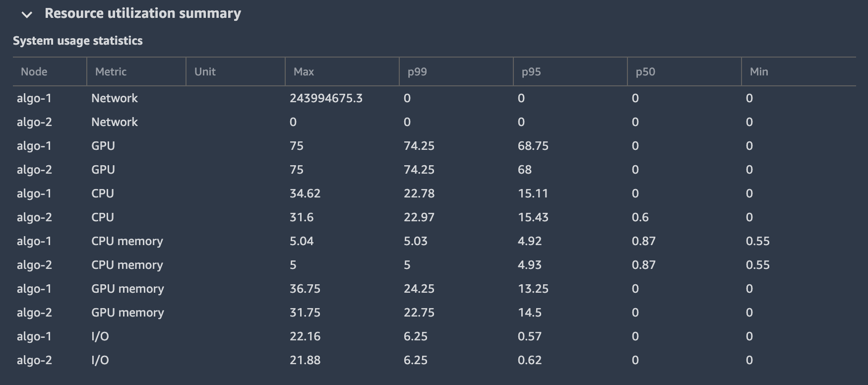The height and width of the screenshot is (385, 868).
Task: Click the algo-1 CPU max value 34.62
Action: point(305,193)
